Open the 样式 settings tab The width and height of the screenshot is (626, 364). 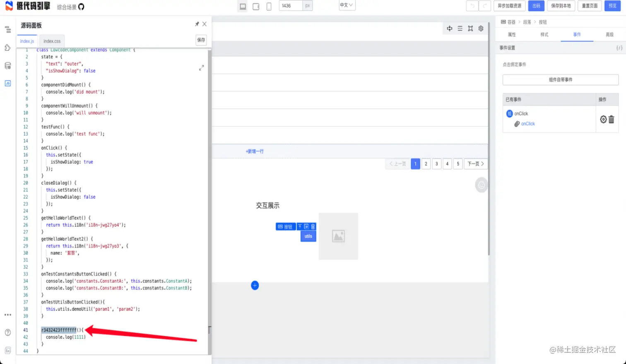(544, 34)
